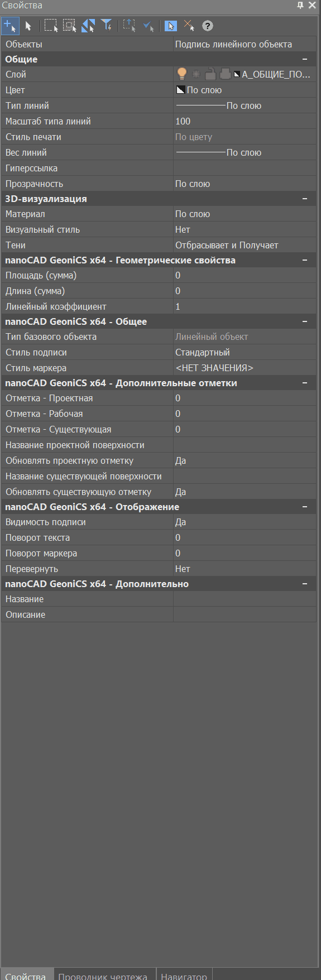The height and width of the screenshot is (980, 321).
Task: Open the Визуальный стиль 'Нет' value
Action: [245, 229]
